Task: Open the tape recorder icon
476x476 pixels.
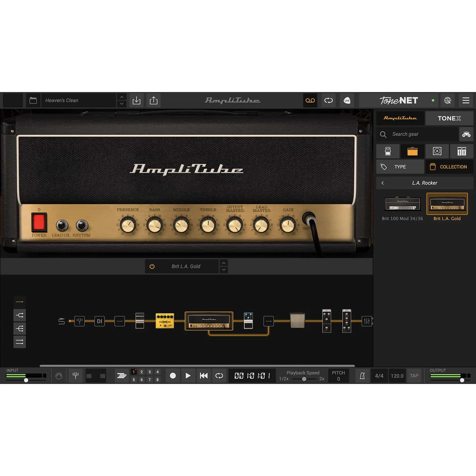Action: (310, 101)
